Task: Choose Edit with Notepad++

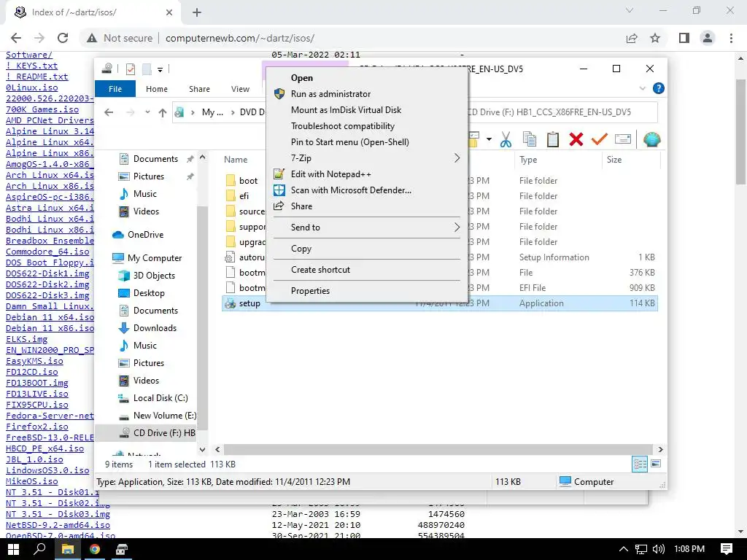Action: [367, 174]
